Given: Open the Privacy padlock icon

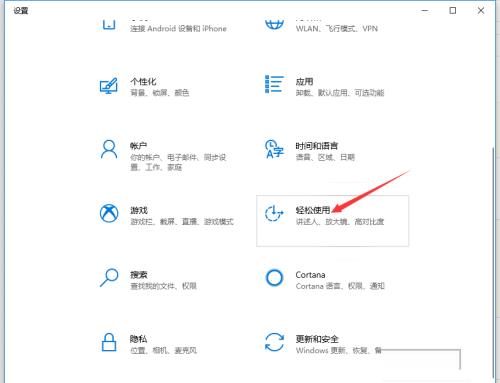Looking at the screenshot, I should (109, 342).
